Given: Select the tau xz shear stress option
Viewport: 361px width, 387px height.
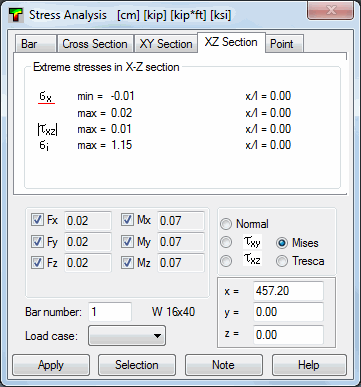Looking at the screenshot, I should click(226, 261).
